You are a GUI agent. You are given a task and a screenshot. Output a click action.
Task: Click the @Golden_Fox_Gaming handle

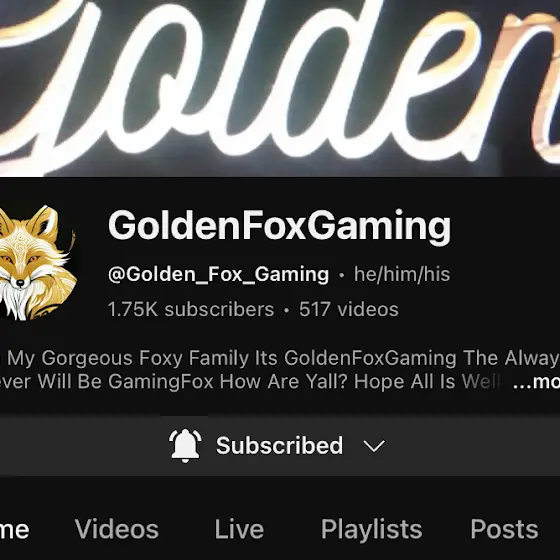pyautogui.click(x=218, y=274)
